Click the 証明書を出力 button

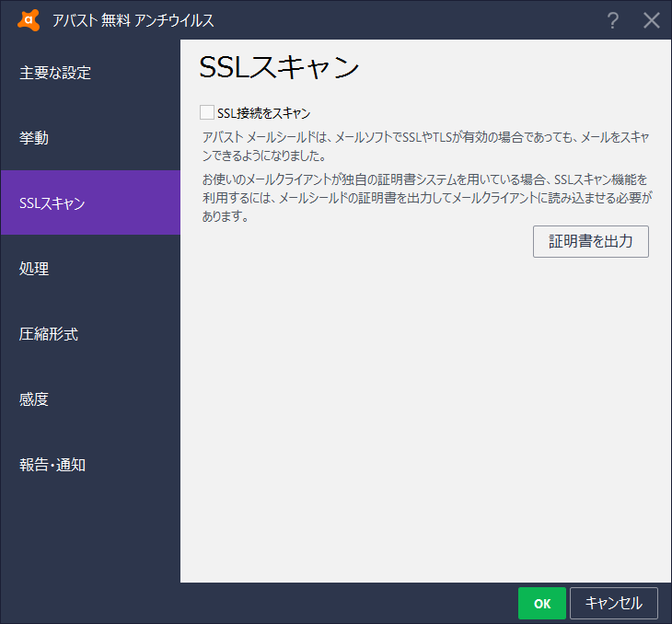[591, 241]
